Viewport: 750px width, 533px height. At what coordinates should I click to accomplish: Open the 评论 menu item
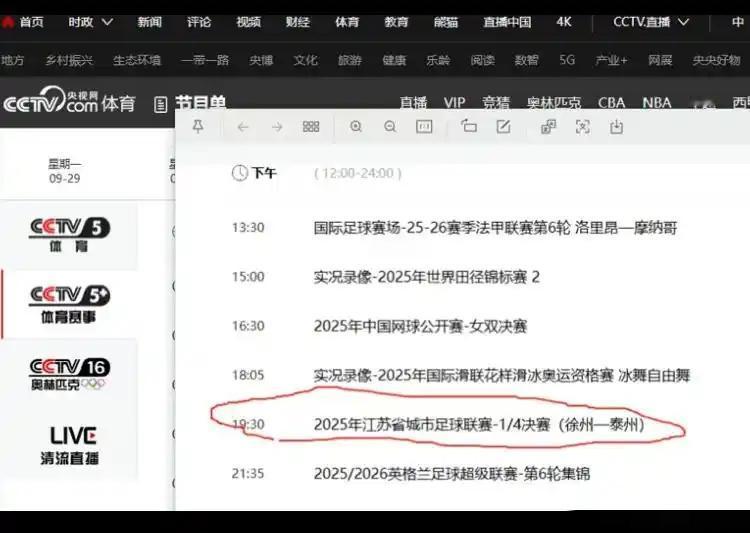(x=199, y=22)
